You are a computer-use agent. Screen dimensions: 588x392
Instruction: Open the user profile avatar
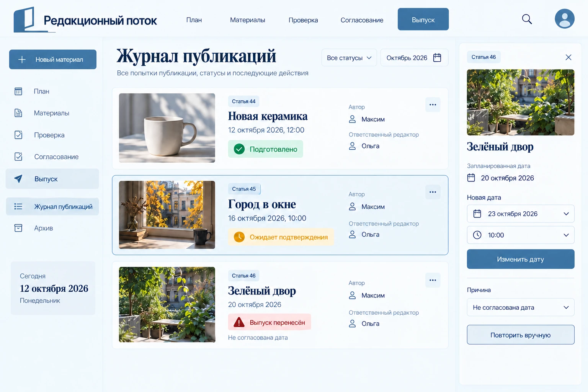pyautogui.click(x=565, y=19)
